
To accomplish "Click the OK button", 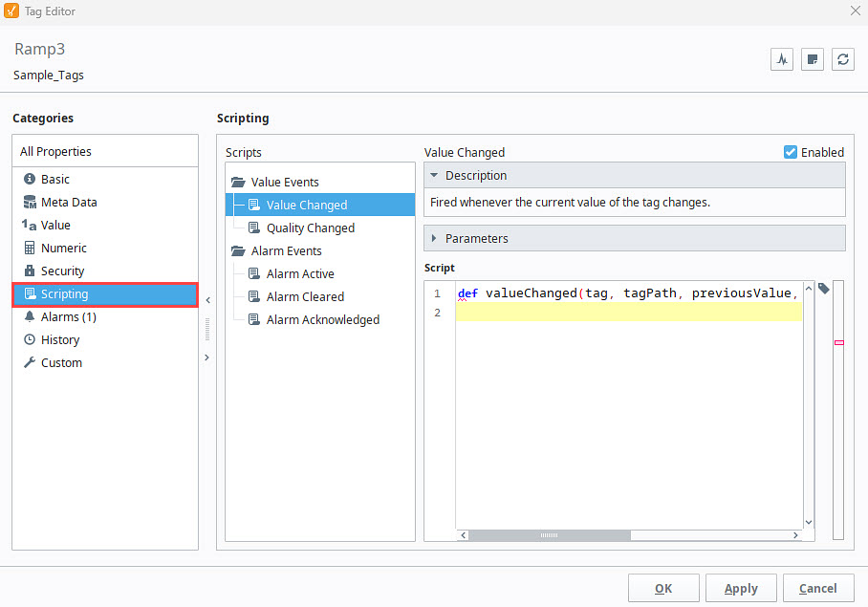I will pos(663,588).
